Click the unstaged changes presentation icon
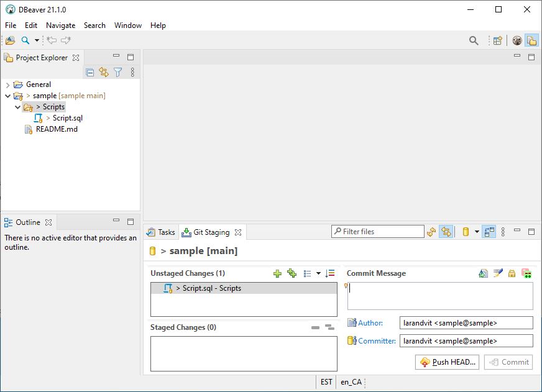This screenshot has height=392, width=542. pos(307,274)
